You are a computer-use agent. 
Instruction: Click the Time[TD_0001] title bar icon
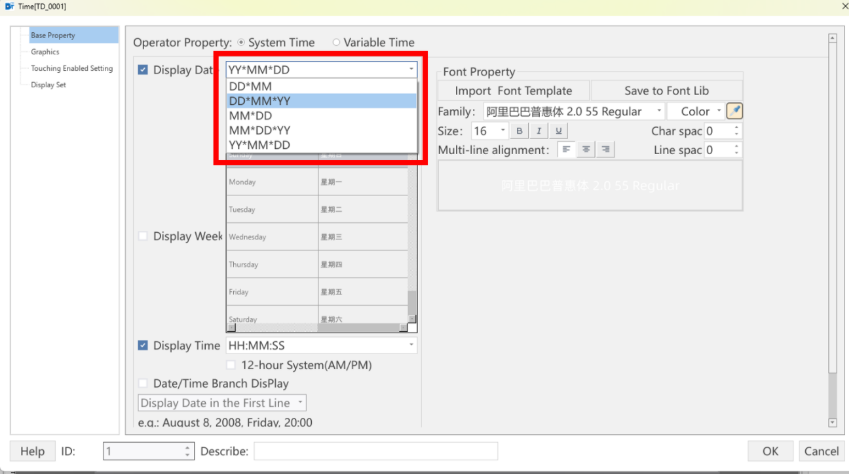pyautogui.click(x=9, y=7)
